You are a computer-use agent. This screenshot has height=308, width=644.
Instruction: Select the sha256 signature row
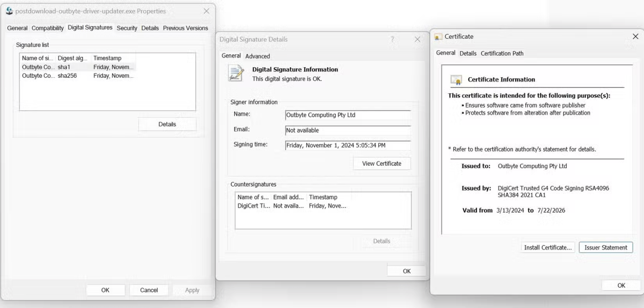(x=77, y=76)
